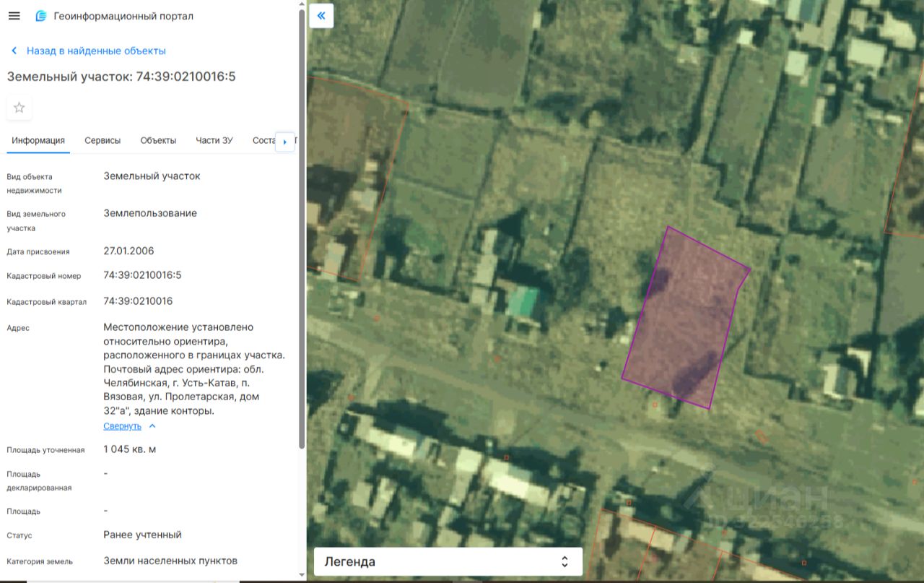The height and width of the screenshot is (583, 924).
Task: Click heading Земельный участок: 74:39:0210016:5
Action: (121, 77)
